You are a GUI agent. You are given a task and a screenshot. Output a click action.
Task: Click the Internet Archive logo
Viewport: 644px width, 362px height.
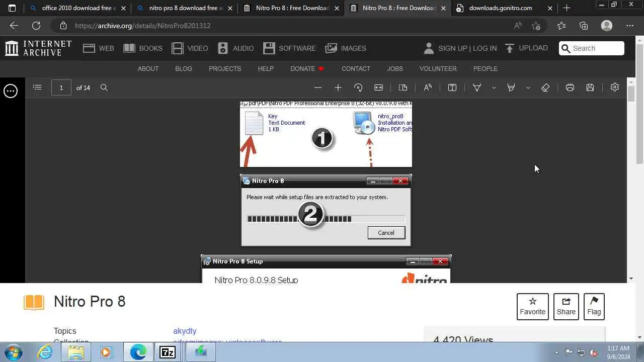click(38, 48)
